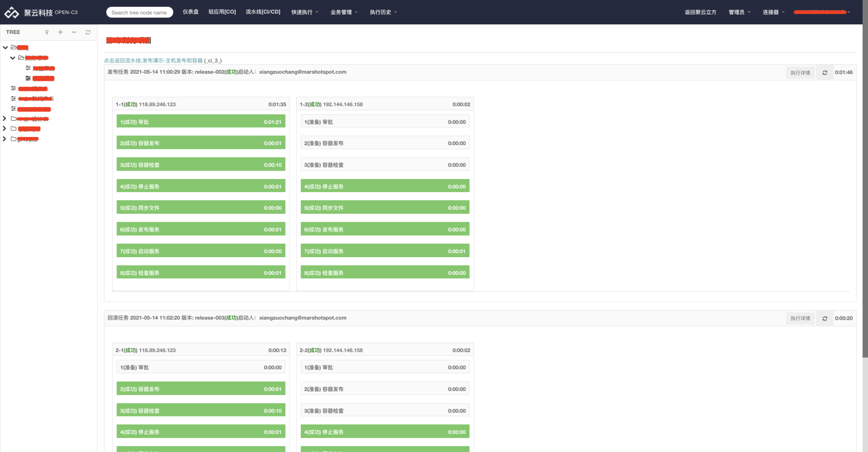This screenshot has width=868, height=452.
Task: Open the 快速执行 dropdown menu
Action: tap(305, 12)
